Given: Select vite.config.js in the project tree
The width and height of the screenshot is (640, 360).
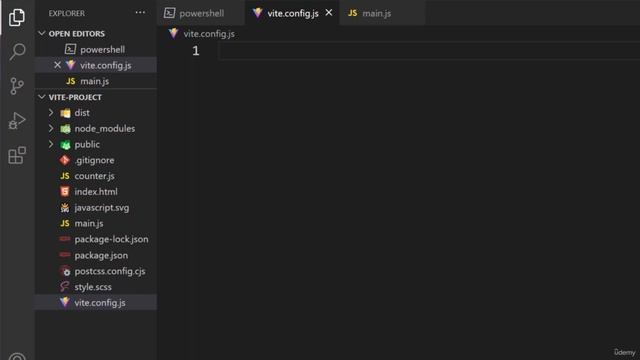Looking at the screenshot, I should click(x=96, y=302).
